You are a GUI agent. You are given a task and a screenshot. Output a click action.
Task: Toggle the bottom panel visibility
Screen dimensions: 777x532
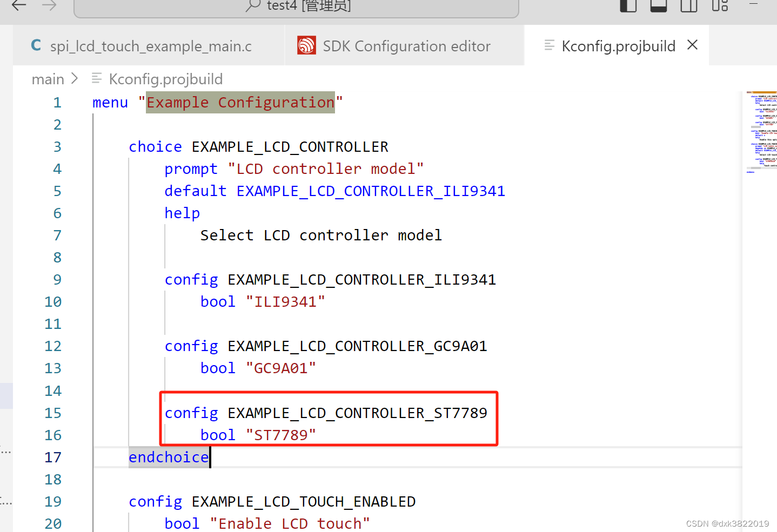tap(658, 6)
